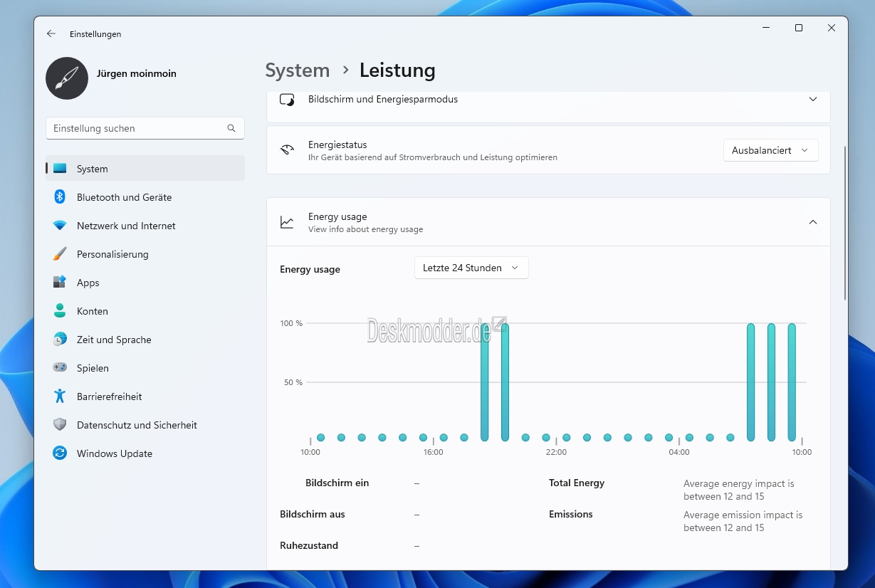Screen dimensions: 875x588
Task: Click the 50 % axis label
Action: point(293,382)
